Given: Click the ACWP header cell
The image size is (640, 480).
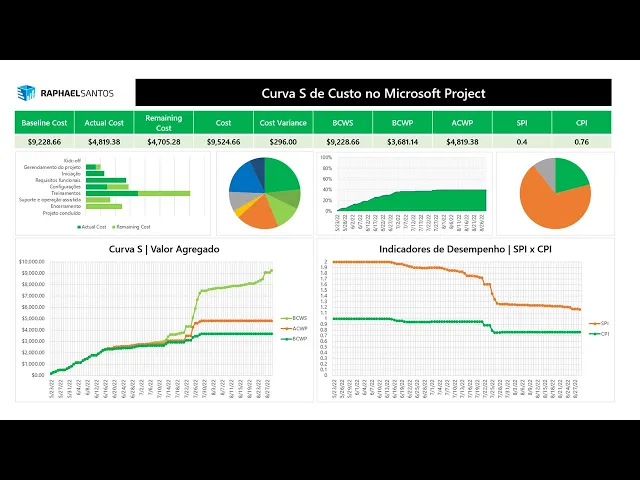Looking at the screenshot, I should point(462,122).
